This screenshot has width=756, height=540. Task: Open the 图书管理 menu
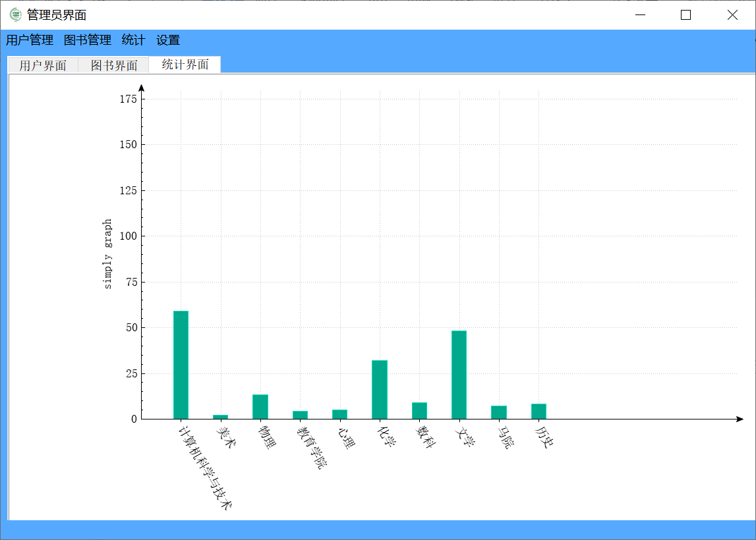click(x=87, y=40)
